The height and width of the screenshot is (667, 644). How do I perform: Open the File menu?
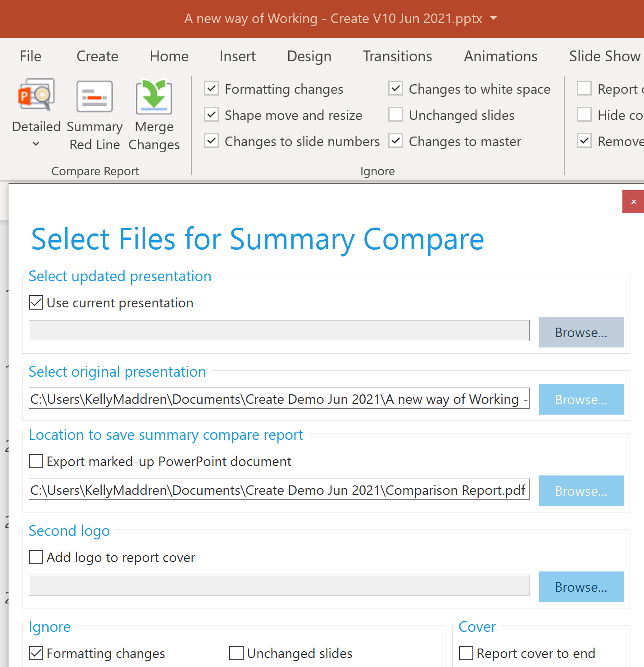coord(31,56)
